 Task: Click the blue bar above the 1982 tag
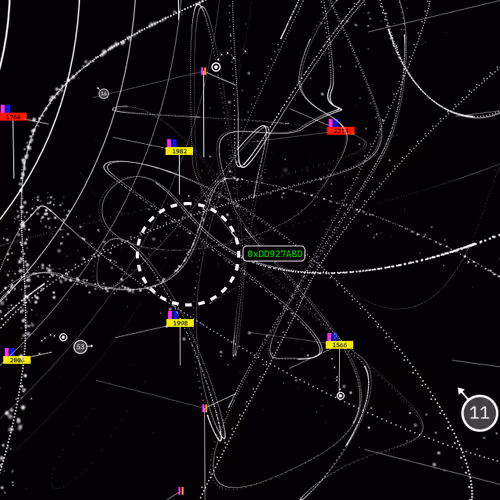click(174, 143)
